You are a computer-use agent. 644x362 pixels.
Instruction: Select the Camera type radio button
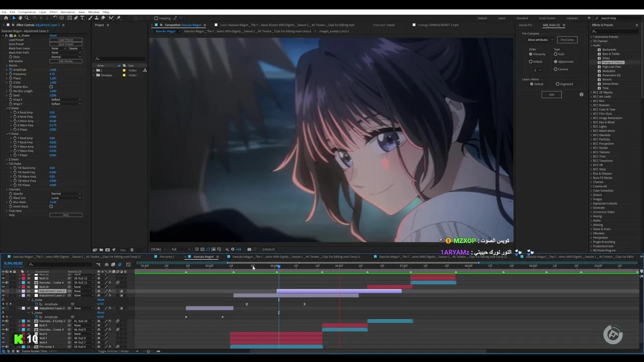pos(555,69)
